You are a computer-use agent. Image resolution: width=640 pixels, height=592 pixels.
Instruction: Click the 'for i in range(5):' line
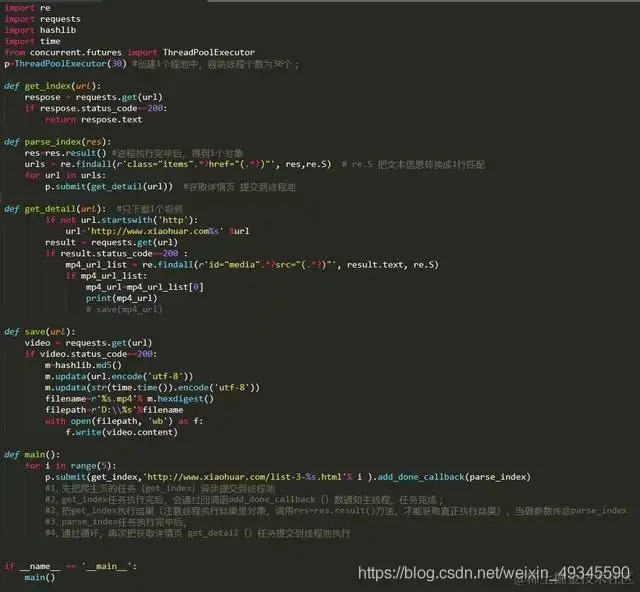tap(70, 466)
